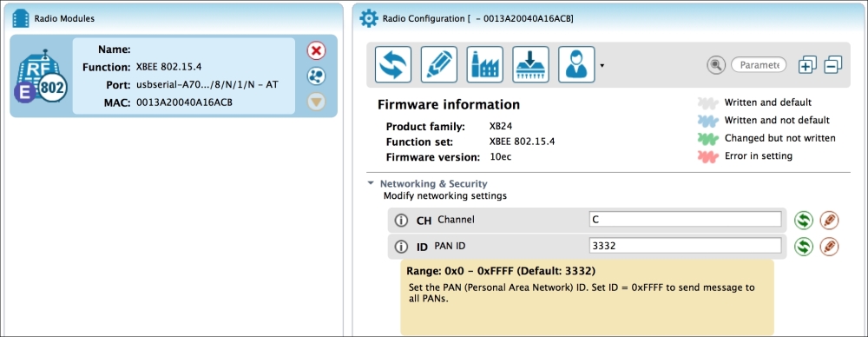Click the Function set XBEE 802.15.4 value

523,142
